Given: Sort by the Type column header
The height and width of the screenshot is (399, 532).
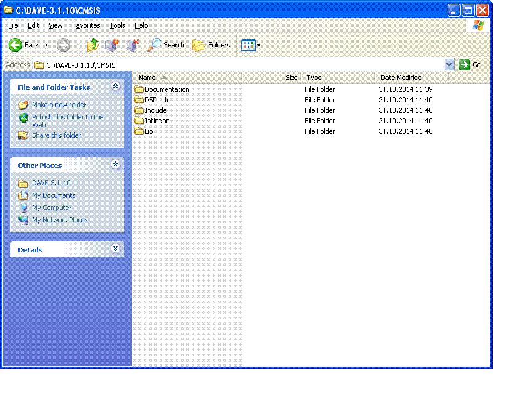Looking at the screenshot, I should click(337, 78).
